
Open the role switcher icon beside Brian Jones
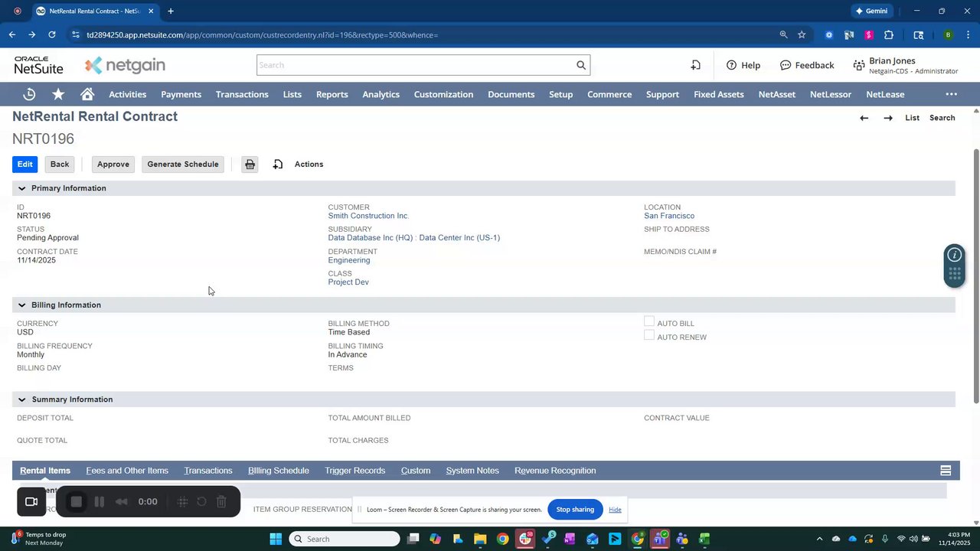point(857,65)
